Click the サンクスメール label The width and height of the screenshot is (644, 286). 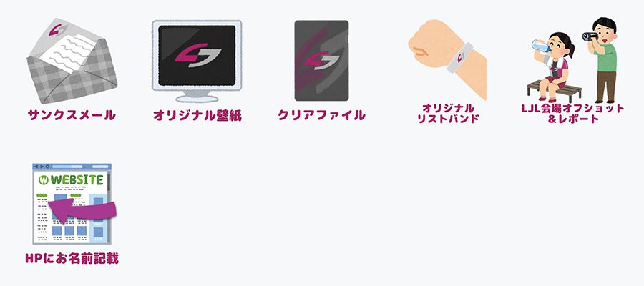point(72,115)
